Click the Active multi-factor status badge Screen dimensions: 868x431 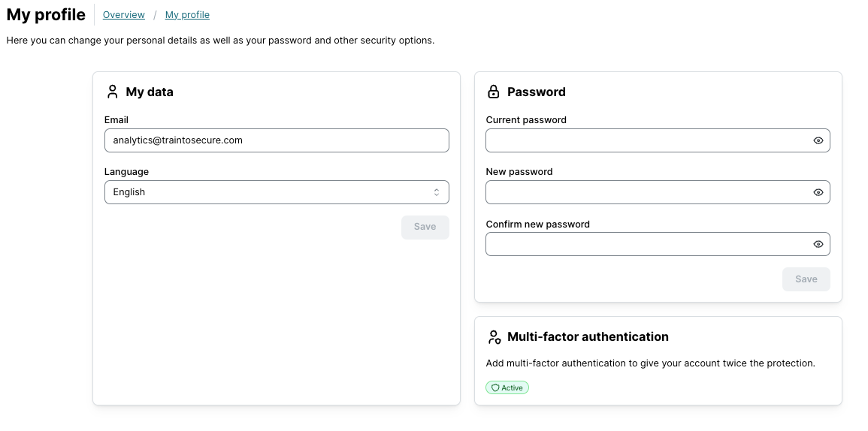pos(507,388)
